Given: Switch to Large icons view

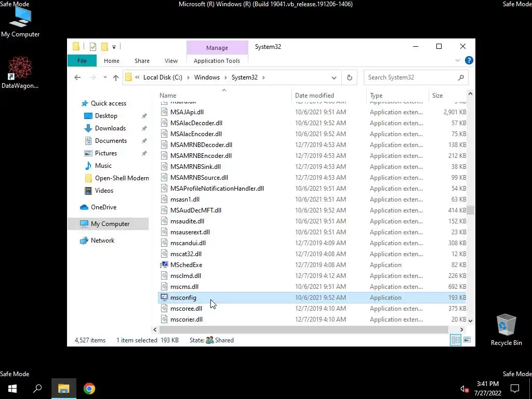Looking at the screenshot, I should click(467, 340).
